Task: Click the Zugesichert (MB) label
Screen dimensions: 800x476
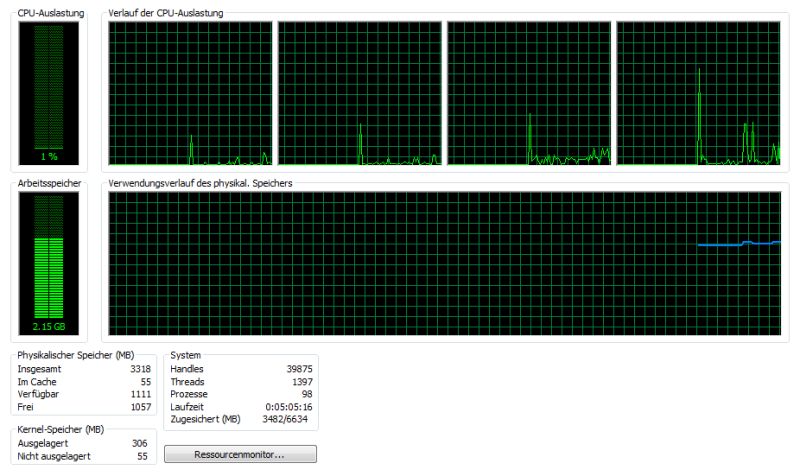Action: tap(205, 419)
